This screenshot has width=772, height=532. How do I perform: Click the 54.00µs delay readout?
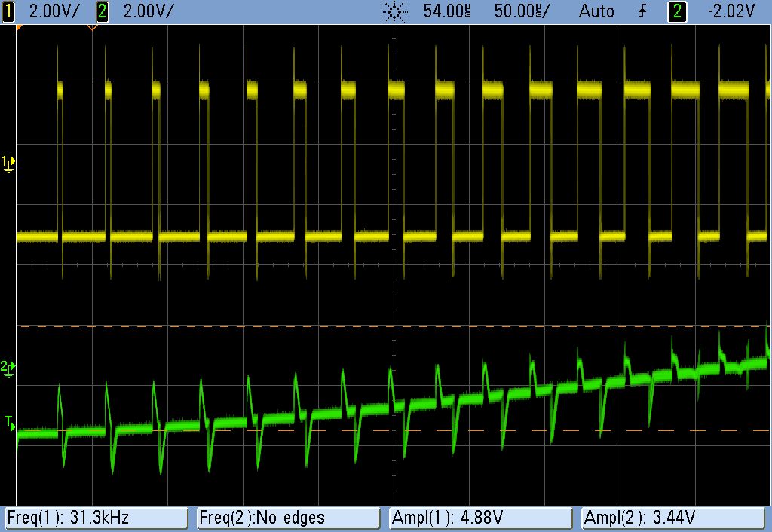click(447, 11)
